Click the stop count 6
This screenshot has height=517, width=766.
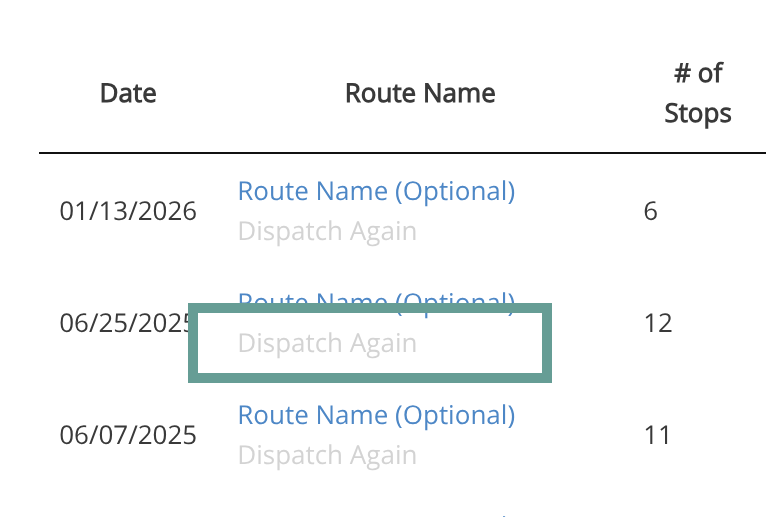coord(651,212)
